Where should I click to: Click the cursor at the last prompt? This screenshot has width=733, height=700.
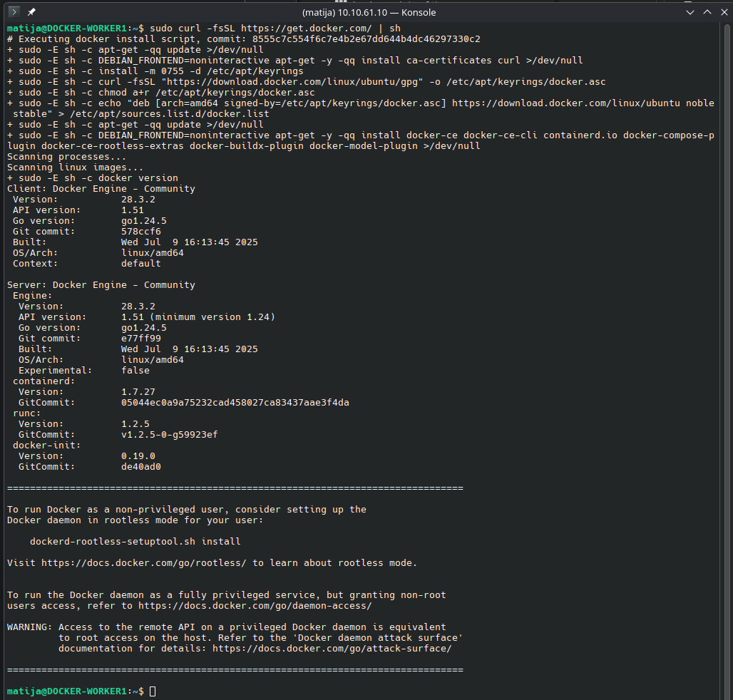click(153, 691)
